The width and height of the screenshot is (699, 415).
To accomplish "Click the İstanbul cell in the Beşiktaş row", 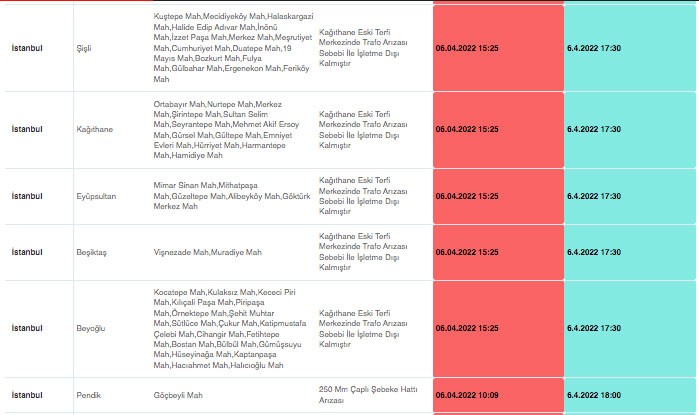I will (27, 252).
